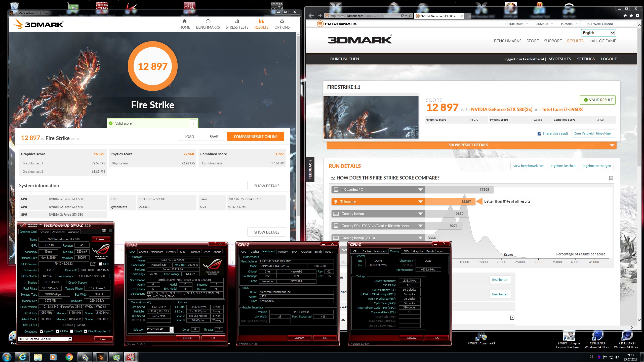Image resolution: width=644 pixels, height=362 pixels.
Task: Open the Options gear in 3DMark app
Action: click(x=282, y=24)
